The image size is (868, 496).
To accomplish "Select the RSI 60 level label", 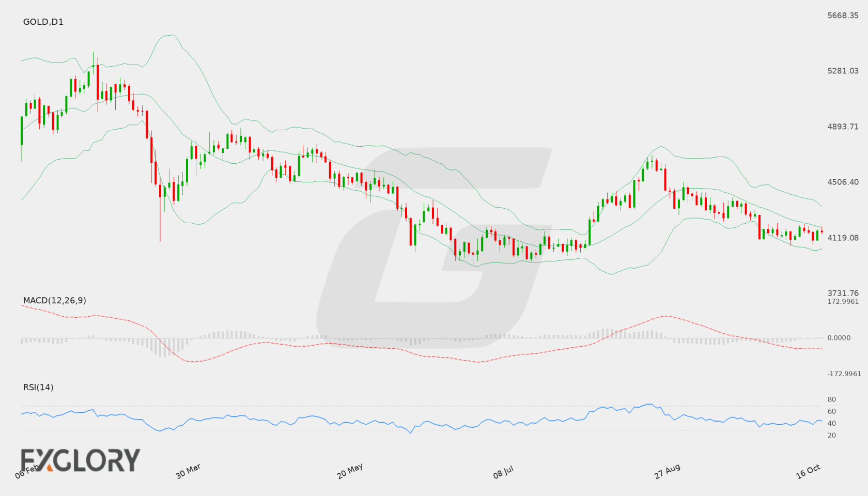I will (832, 411).
